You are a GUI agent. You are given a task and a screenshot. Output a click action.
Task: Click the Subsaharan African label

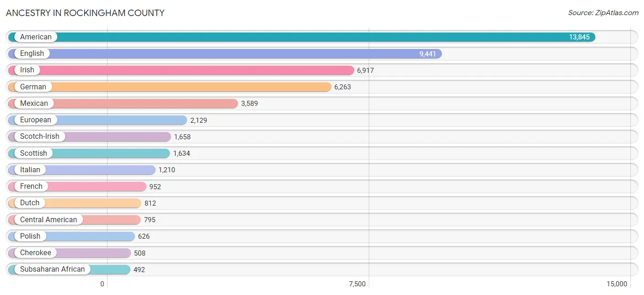(52, 269)
